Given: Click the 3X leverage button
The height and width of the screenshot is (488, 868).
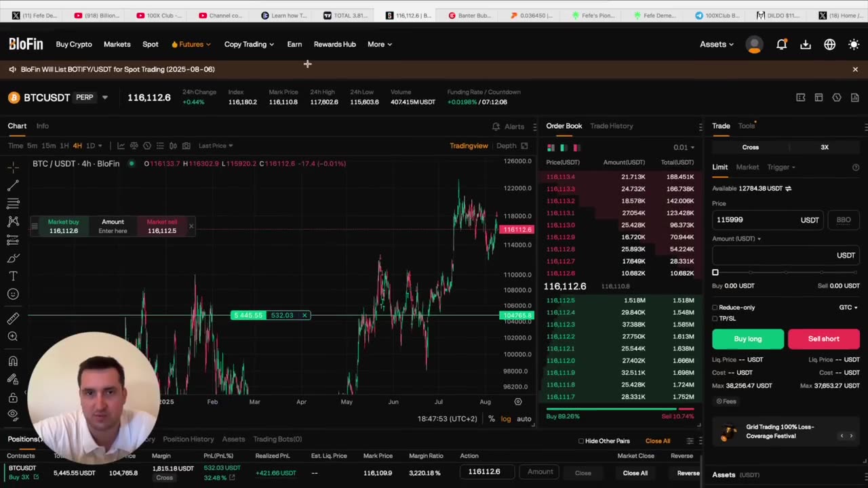Looking at the screenshot, I should [x=825, y=147].
